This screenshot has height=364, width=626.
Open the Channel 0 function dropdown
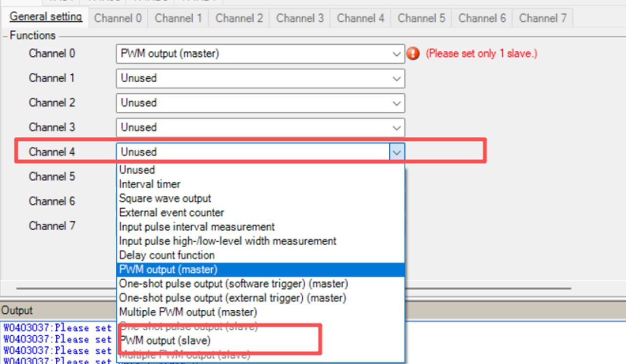[x=397, y=54]
